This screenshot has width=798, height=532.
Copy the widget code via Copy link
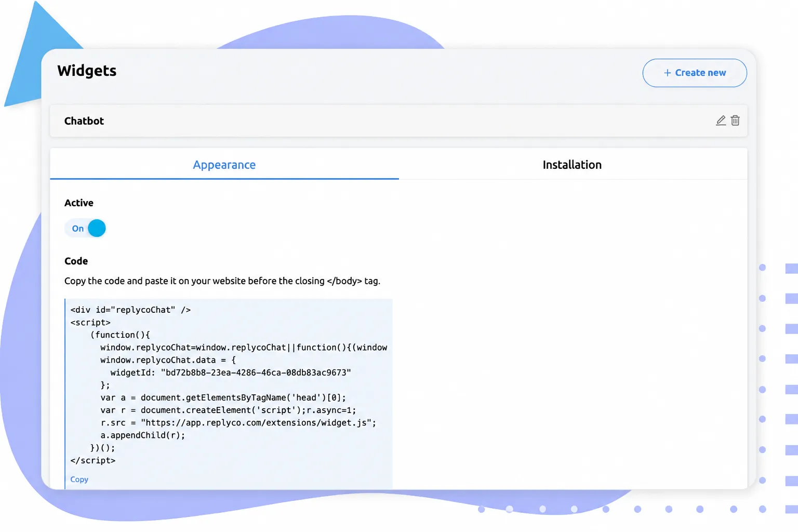79,480
